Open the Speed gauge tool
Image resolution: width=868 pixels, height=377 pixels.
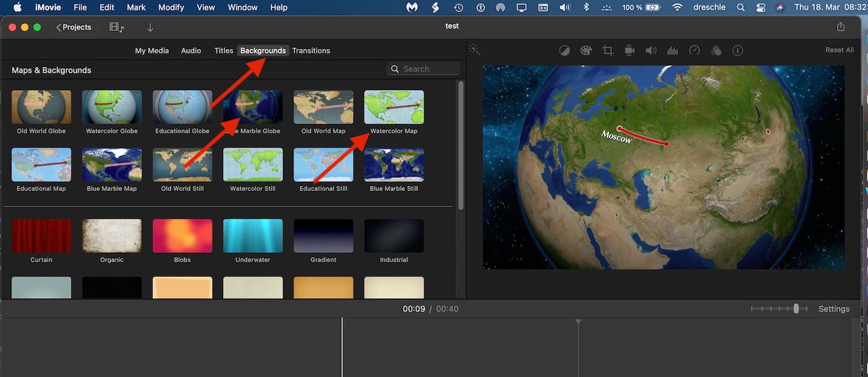click(694, 51)
